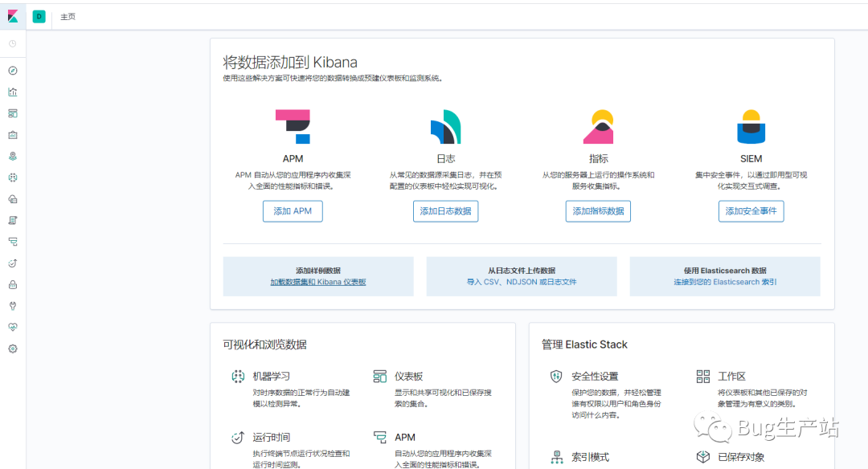Click the 添加 APM button
Image resolution: width=868 pixels, height=469 pixels.
(293, 211)
